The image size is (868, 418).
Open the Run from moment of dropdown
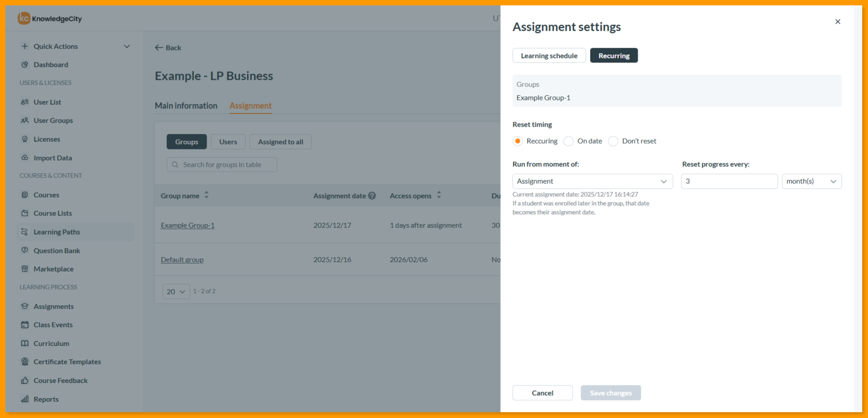click(592, 182)
